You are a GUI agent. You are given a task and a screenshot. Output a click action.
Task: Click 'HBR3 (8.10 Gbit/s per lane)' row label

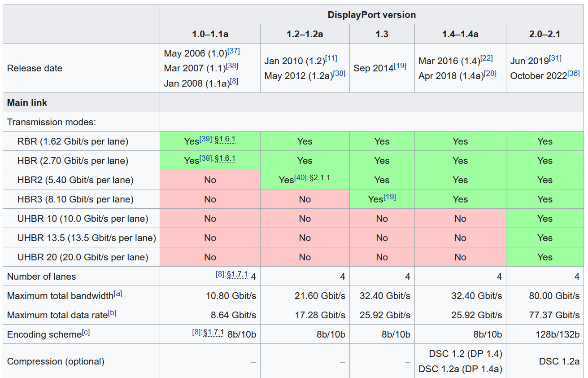[x=75, y=199]
